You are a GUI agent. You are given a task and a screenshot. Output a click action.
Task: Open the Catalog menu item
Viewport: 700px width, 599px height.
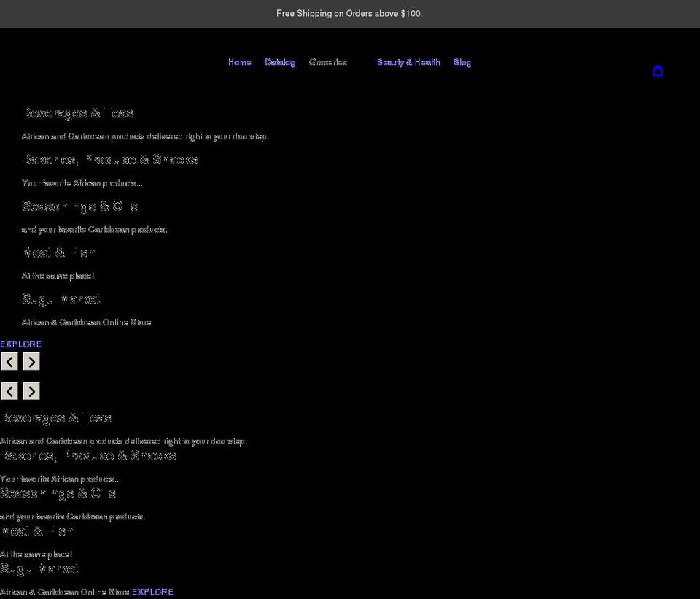[279, 62]
